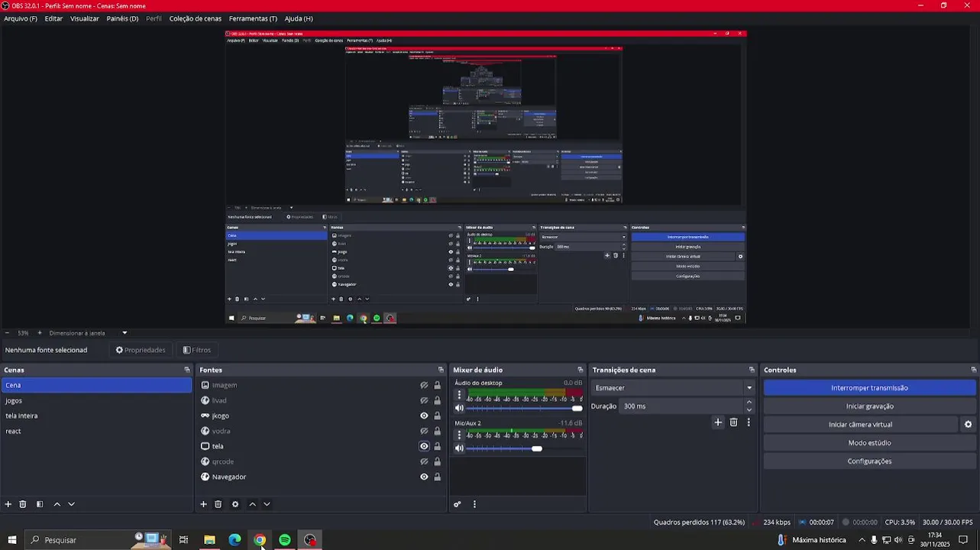Viewport: 980px width, 550px height.
Task: Move the scene up with the Cenas up arrow
Action: pos(57,504)
